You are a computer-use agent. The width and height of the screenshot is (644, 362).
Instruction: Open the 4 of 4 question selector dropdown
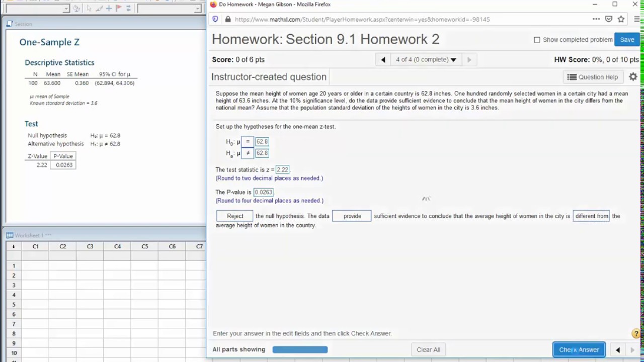tap(426, 59)
